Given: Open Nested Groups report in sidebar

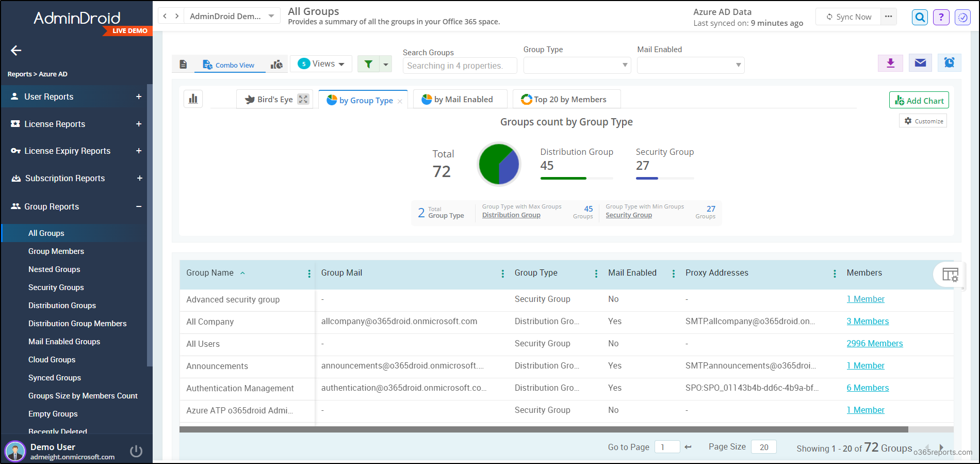Looking at the screenshot, I should [54, 269].
